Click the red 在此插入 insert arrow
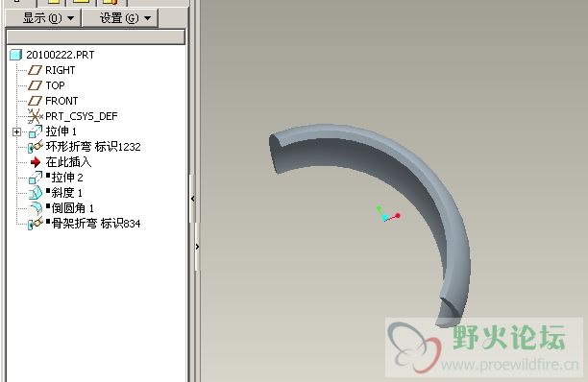588x382 pixels. pos(36,162)
